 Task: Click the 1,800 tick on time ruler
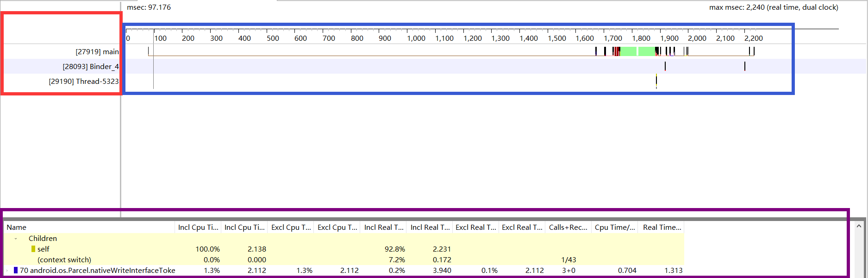[x=641, y=38]
